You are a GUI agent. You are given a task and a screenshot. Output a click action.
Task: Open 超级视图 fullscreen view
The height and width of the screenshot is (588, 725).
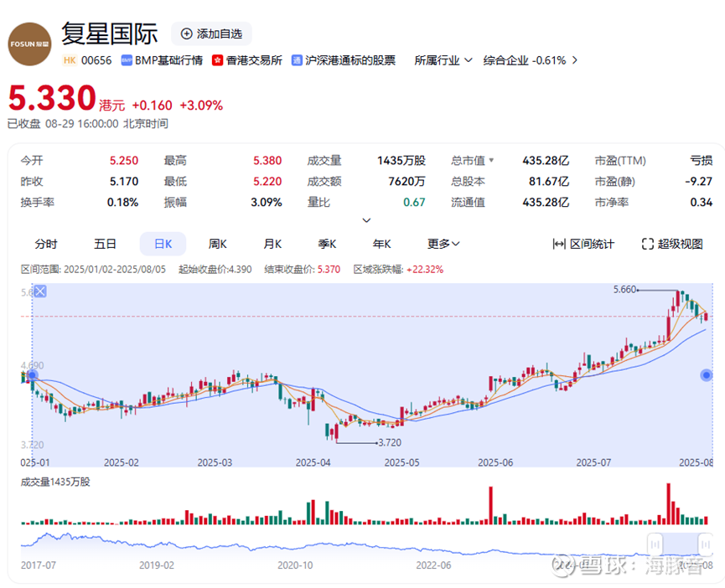tap(672, 244)
